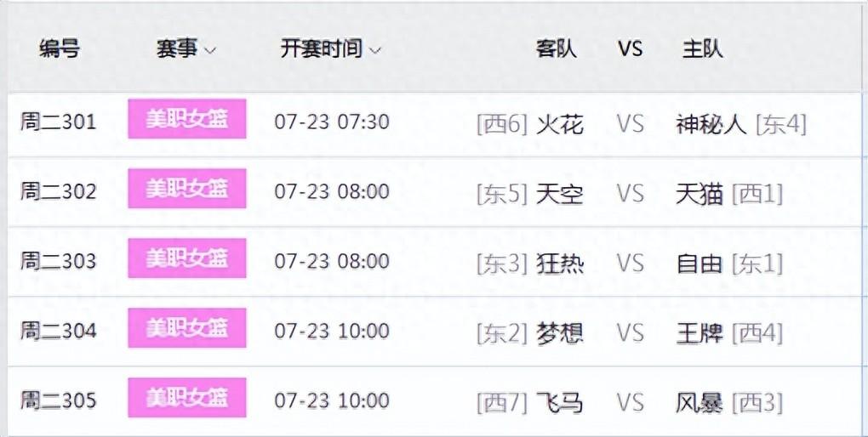Select the 美职女篮 badge for match 周二303
This screenshot has height=437, width=868.
click(x=187, y=258)
